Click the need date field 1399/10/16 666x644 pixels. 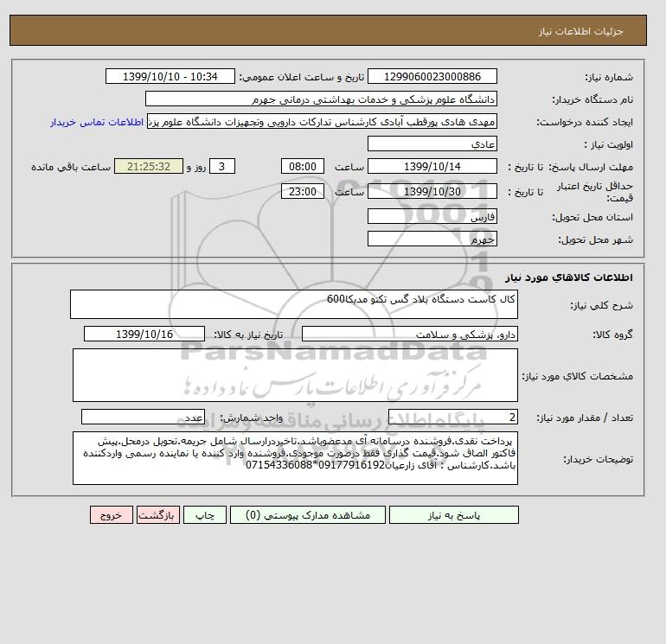click(x=144, y=334)
